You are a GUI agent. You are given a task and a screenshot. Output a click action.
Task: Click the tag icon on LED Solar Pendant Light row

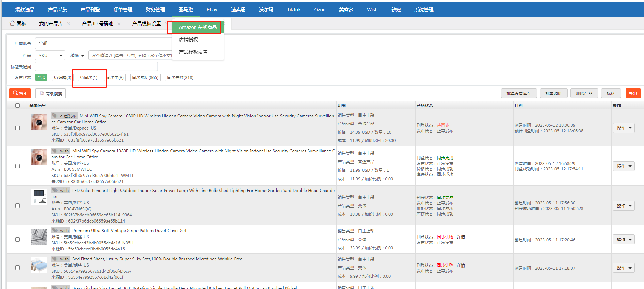tap(55, 190)
